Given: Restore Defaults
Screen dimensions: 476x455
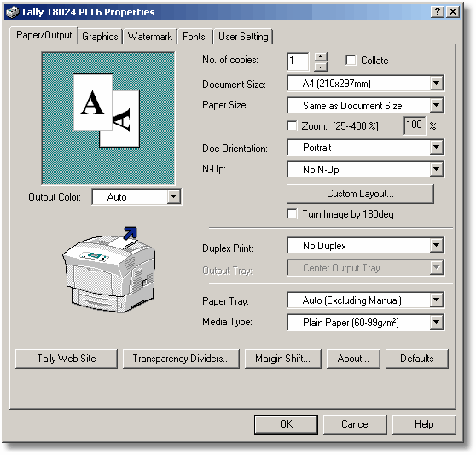Looking at the screenshot, I should [417, 359].
